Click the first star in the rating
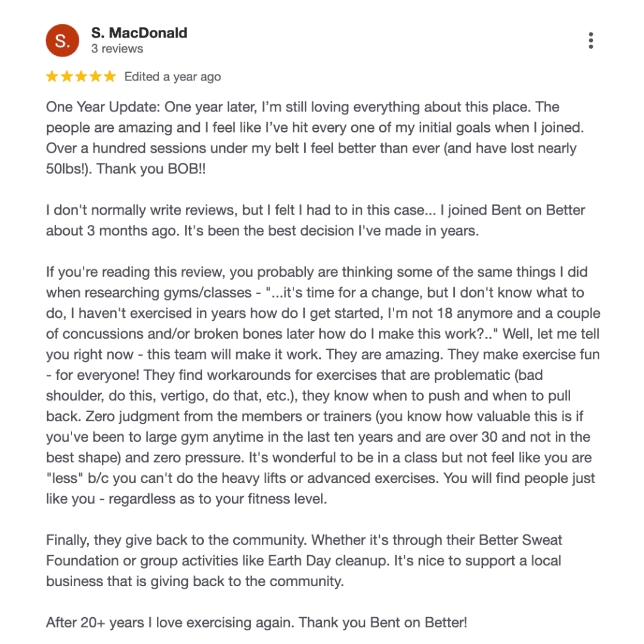The height and width of the screenshot is (644, 644). tap(52, 76)
